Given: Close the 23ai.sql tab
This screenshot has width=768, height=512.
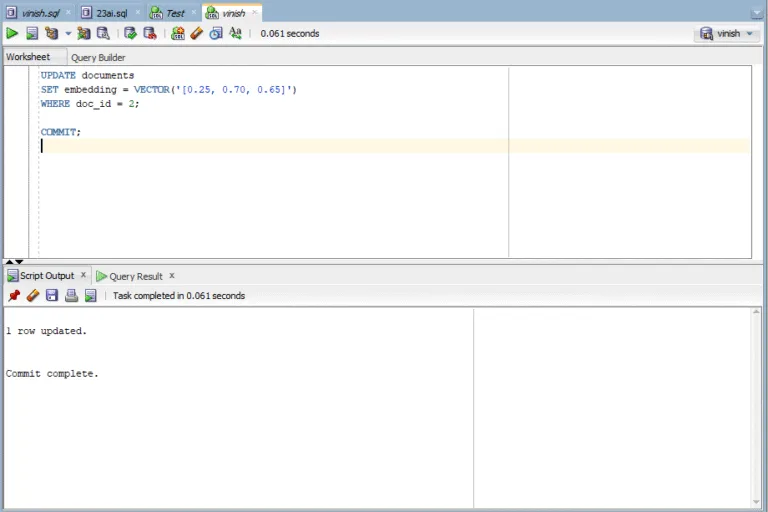Looking at the screenshot, I should (x=138, y=12).
